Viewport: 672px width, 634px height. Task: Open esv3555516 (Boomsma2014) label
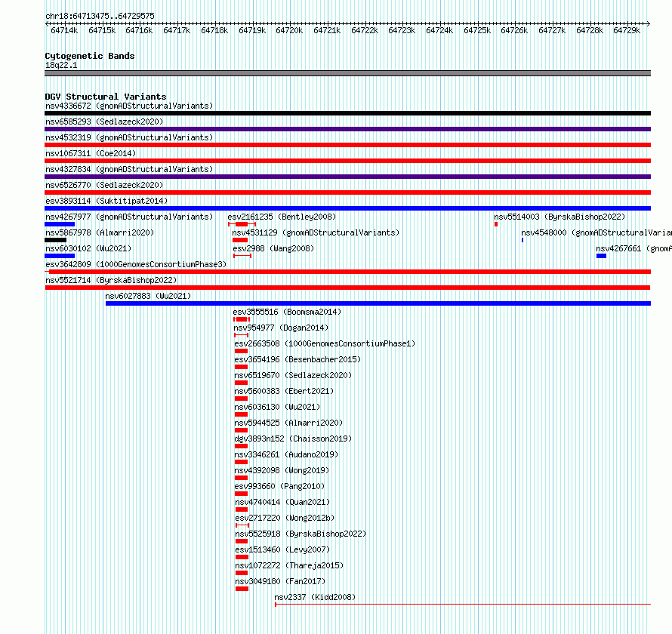(x=287, y=312)
